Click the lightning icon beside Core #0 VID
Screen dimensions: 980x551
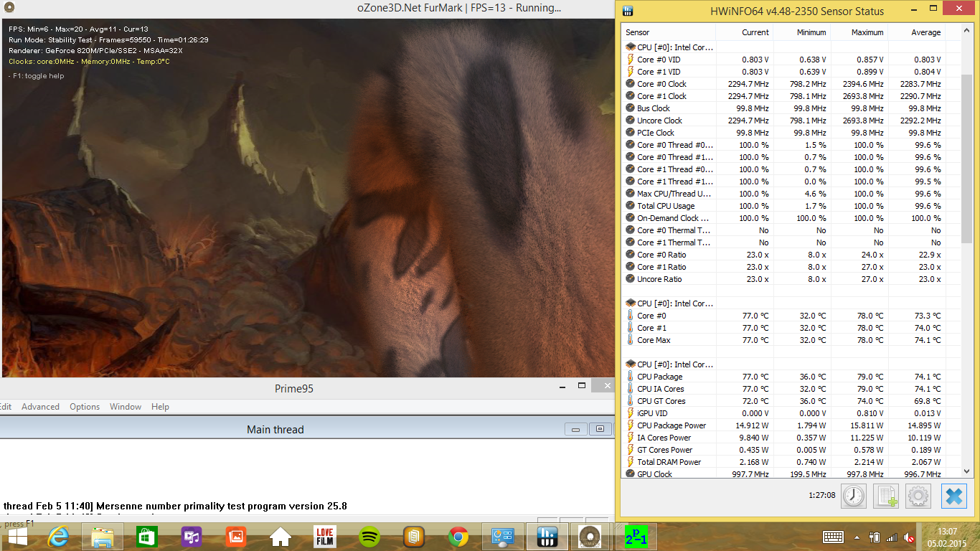point(631,60)
